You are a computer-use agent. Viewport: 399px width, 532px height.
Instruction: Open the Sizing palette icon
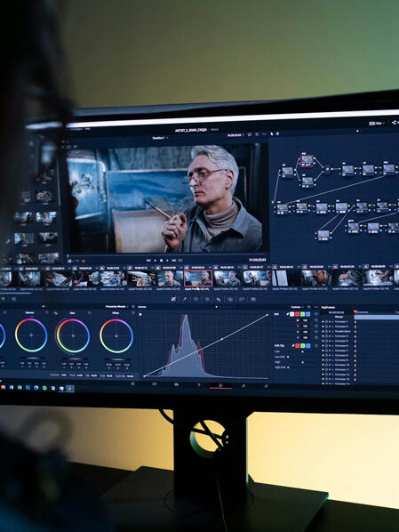click(242, 299)
